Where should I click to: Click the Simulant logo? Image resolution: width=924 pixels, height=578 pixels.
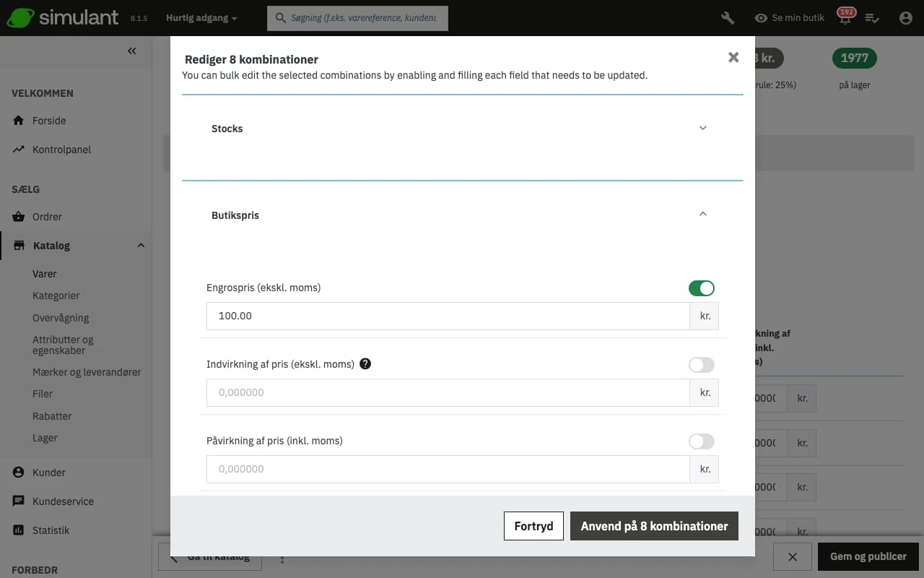pos(63,18)
